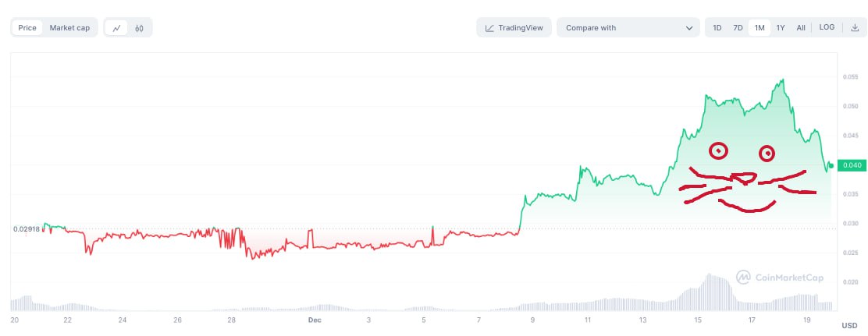
Task: Click the CoinMarketCap watermark logo
Action: (x=744, y=277)
